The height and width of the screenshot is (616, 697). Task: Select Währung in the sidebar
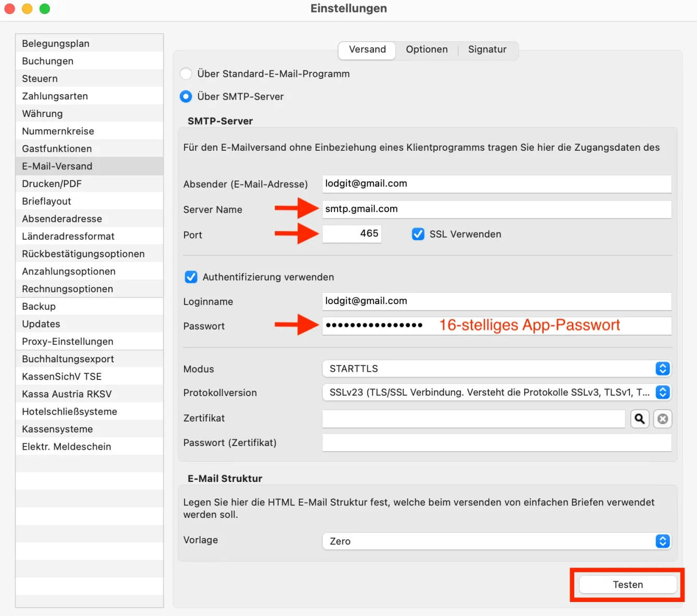pos(89,114)
